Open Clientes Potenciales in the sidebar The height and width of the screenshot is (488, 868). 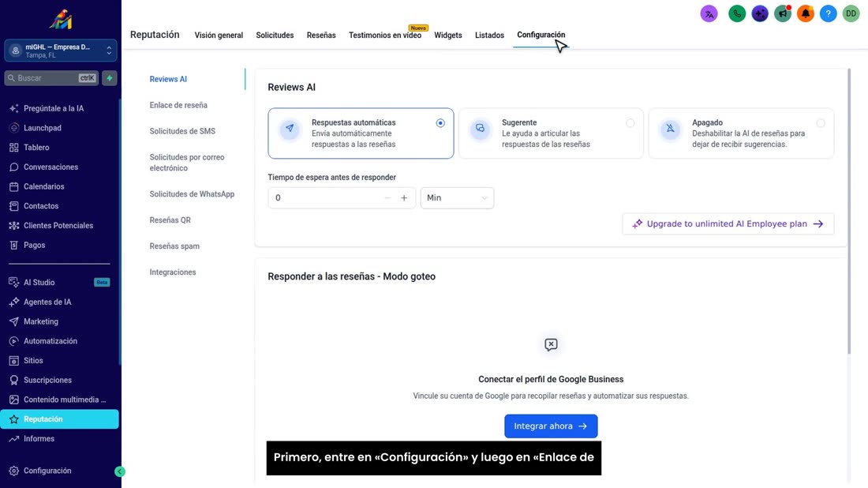coord(60,226)
